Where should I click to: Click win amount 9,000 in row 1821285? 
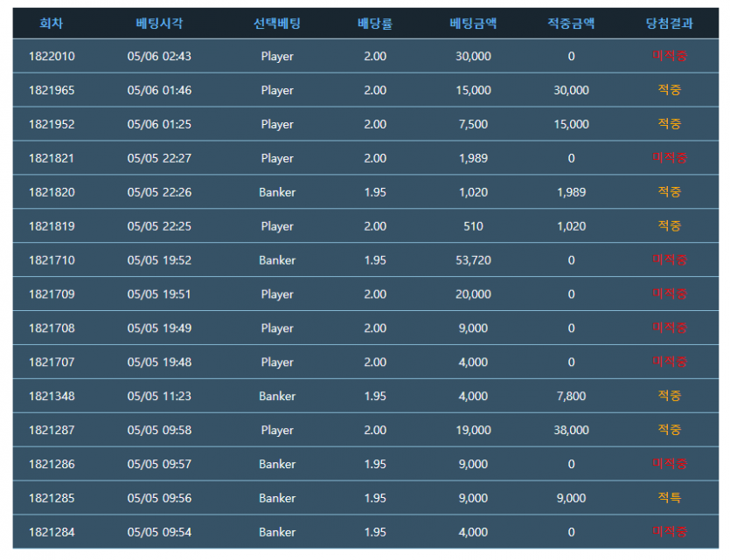click(571, 498)
